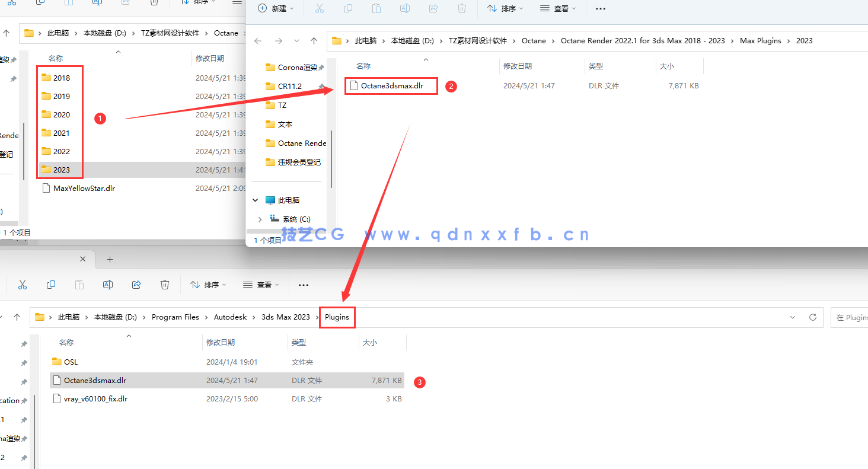This screenshot has width=868, height=469.
Task: Click the search box in Plugins window
Action: [851, 317]
